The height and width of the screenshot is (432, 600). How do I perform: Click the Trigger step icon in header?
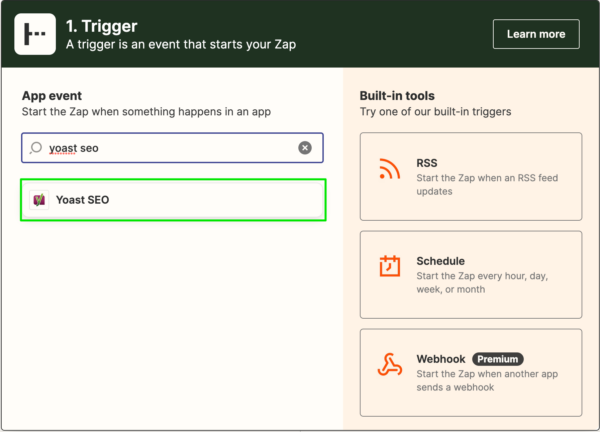click(x=35, y=34)
